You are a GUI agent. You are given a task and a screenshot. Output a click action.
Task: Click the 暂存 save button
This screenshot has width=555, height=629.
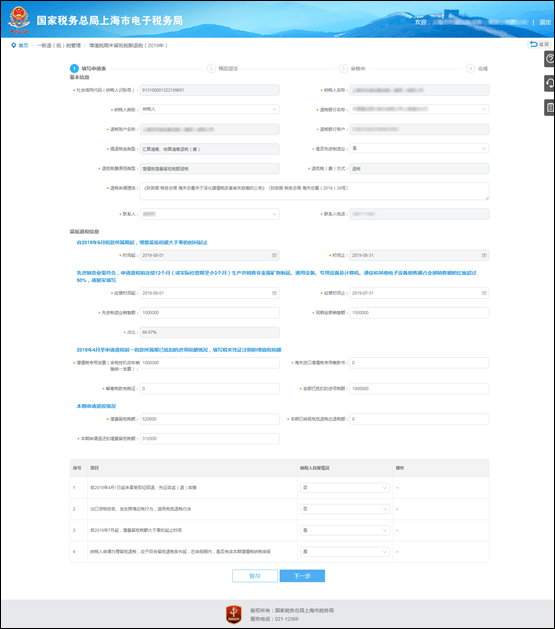[255, 576]
